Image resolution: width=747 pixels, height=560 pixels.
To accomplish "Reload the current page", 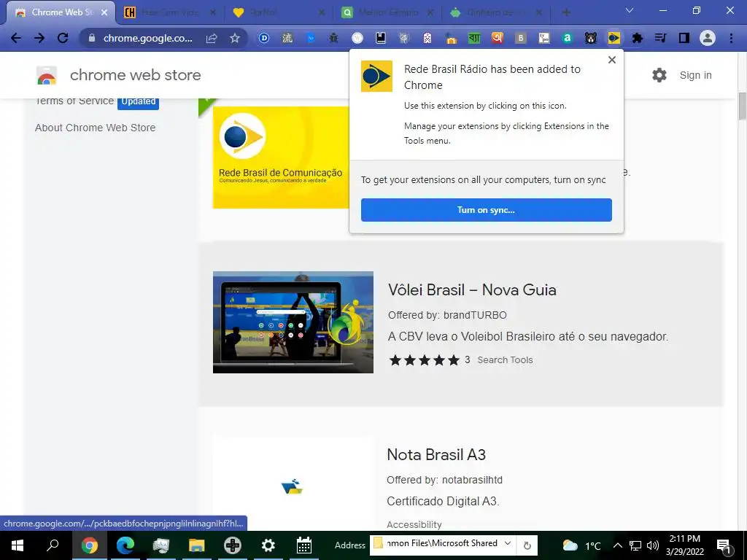I will pos(63,38).
